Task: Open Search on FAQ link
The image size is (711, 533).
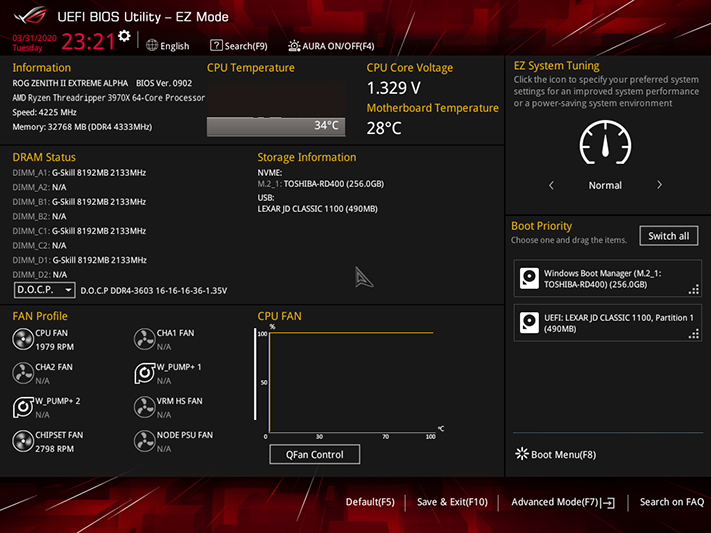Action: [x=672, y=502]
